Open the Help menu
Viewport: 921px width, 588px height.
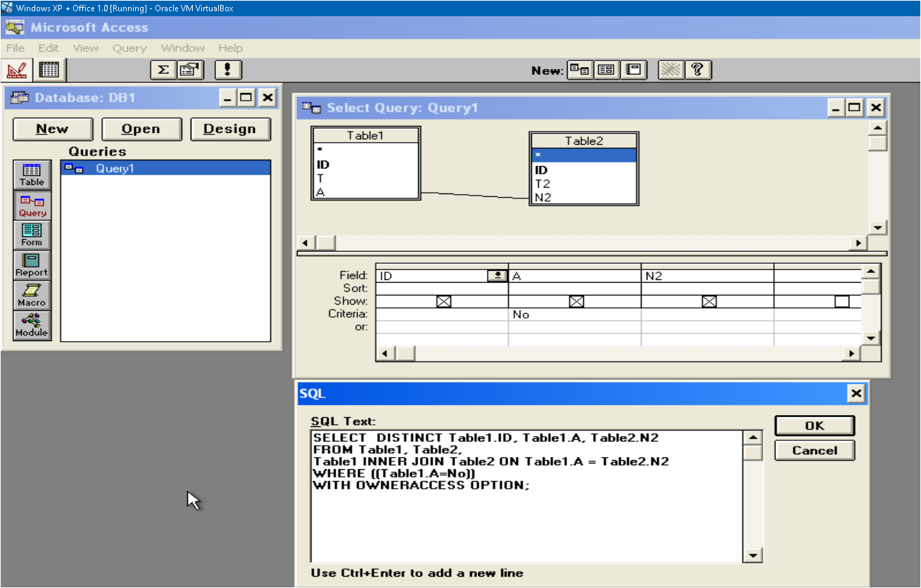coord(230,48)
